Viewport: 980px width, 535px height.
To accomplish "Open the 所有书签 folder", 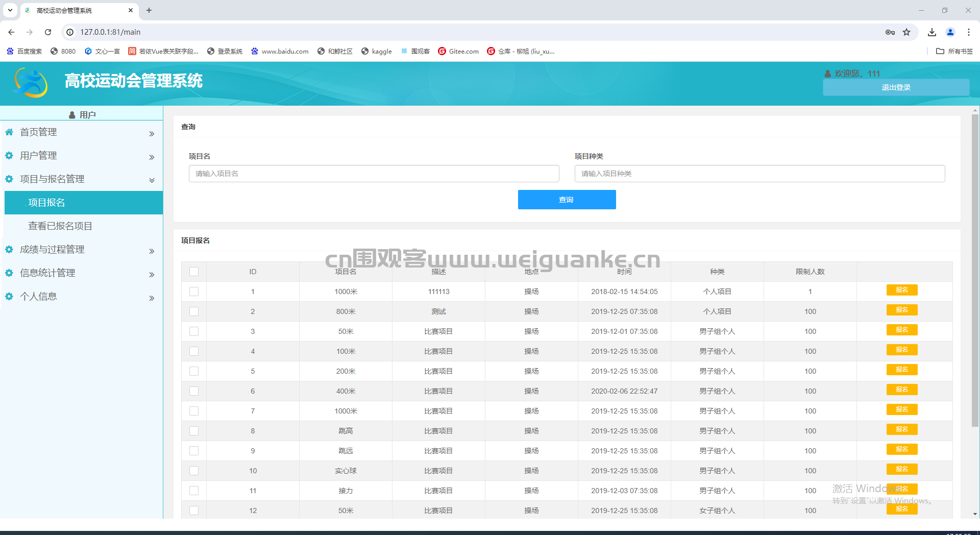I will 954,51.
